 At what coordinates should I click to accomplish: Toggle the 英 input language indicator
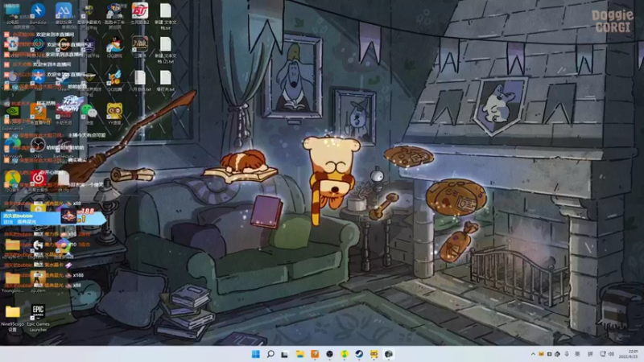coord(577,354)
